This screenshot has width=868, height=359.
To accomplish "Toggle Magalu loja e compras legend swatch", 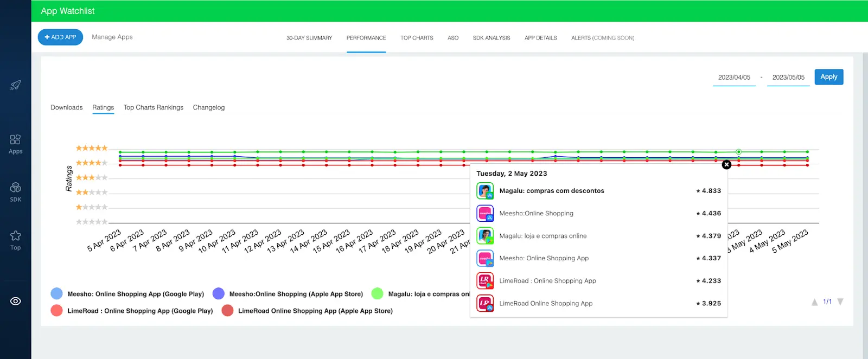I will coord(378,293).
